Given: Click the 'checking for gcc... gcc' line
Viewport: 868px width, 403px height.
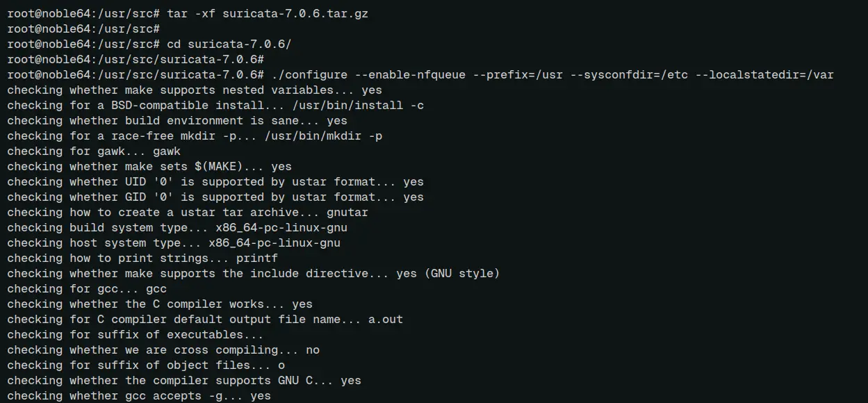Looking at the screenshot, I should [87, 289].
